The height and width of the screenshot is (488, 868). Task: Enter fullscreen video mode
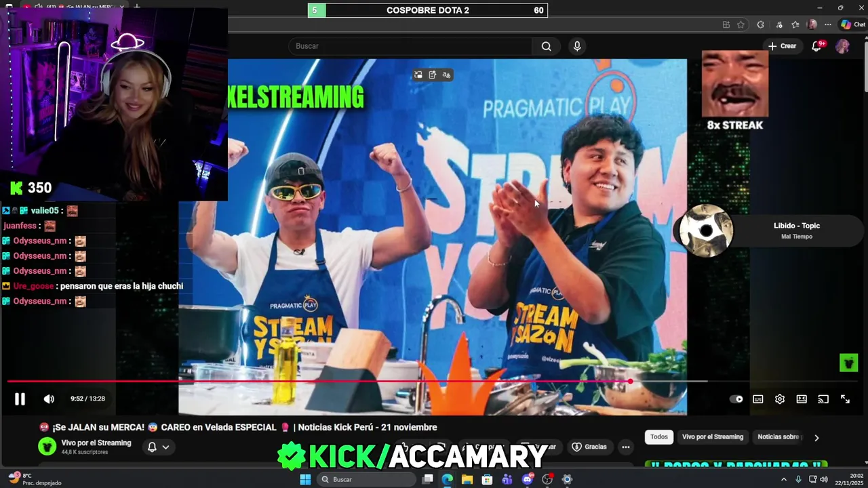[845, 399]
